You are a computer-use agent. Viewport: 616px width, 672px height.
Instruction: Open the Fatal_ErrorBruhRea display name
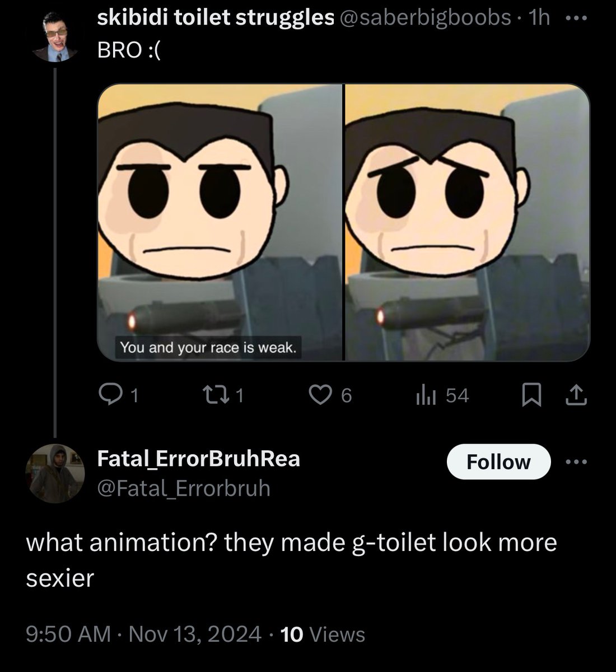(x=199, y=459)
